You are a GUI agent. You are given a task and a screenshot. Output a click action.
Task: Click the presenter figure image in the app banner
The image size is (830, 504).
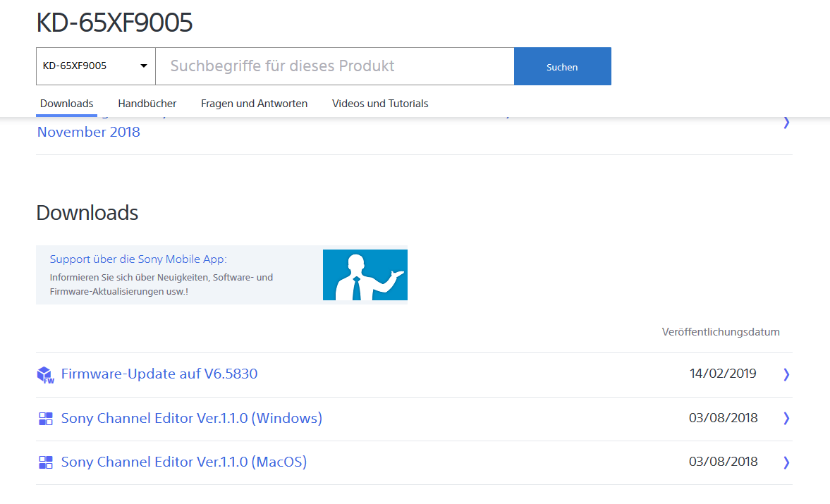click(x=365, y=275)
